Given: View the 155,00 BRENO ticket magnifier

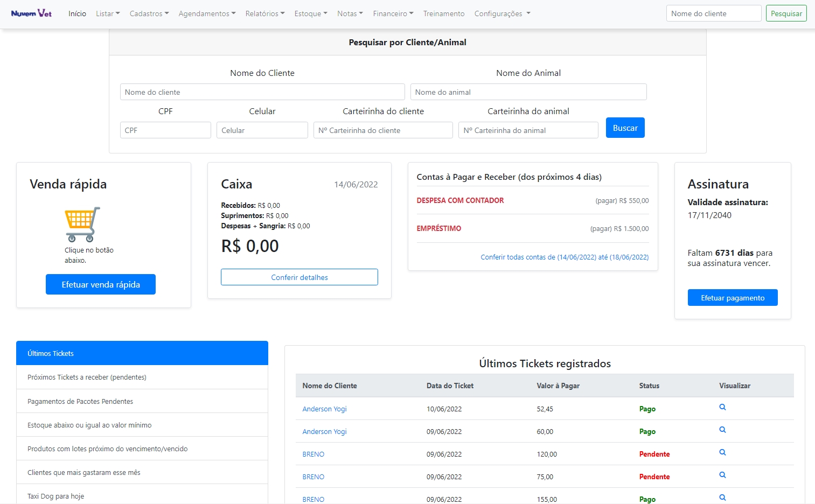Looking at the screenshot, I should (722, 498).
